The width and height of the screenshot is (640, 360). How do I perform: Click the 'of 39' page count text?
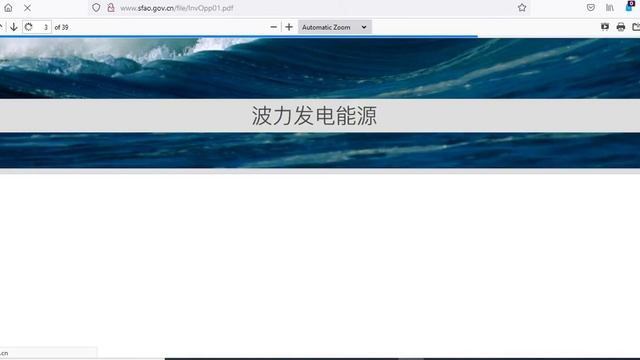pos(61,27)
